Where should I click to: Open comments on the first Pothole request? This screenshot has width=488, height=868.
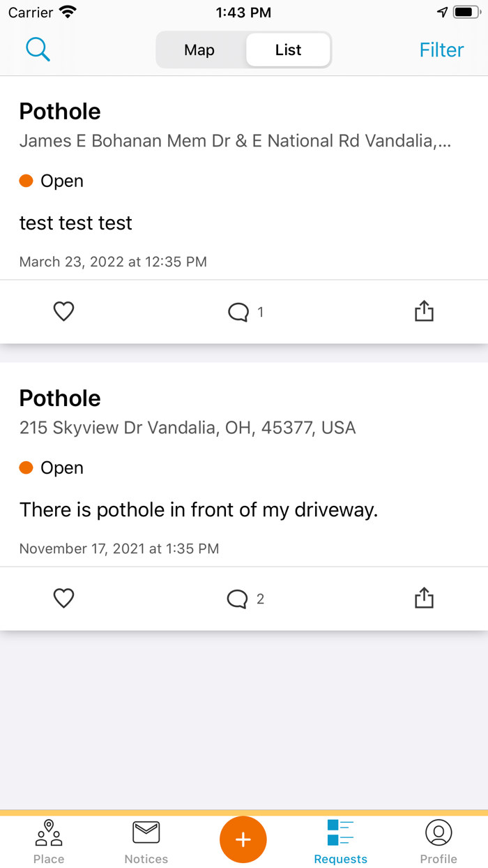245,312
